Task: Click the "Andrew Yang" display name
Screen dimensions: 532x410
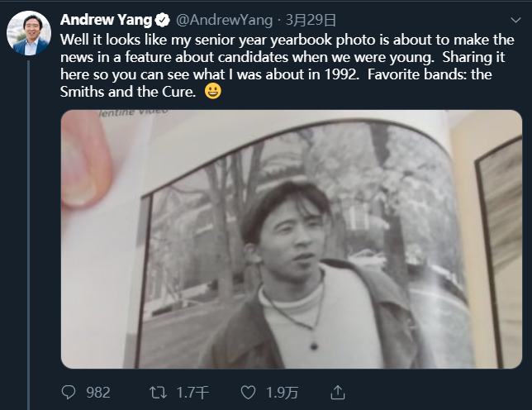Action: pyautogui.click(x=106, y=20)
